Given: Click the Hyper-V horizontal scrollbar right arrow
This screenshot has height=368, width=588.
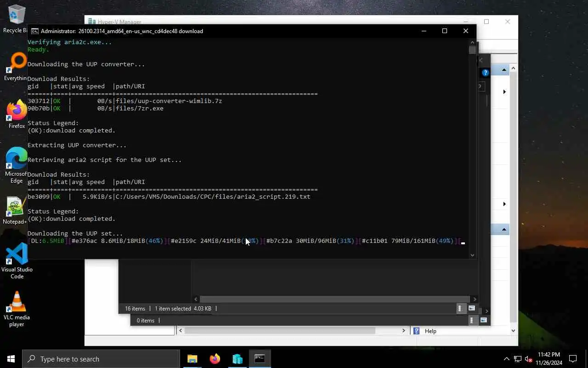Looking at the screenshot, I should pos(404,330).
